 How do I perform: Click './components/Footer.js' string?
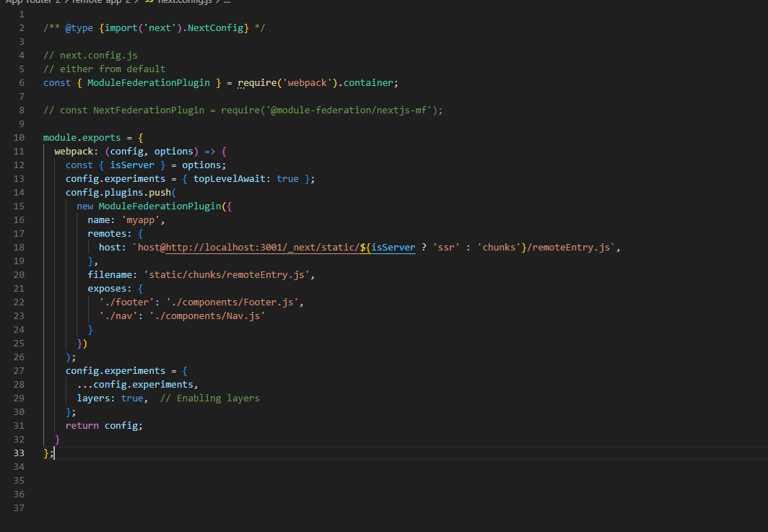(232, 302)
